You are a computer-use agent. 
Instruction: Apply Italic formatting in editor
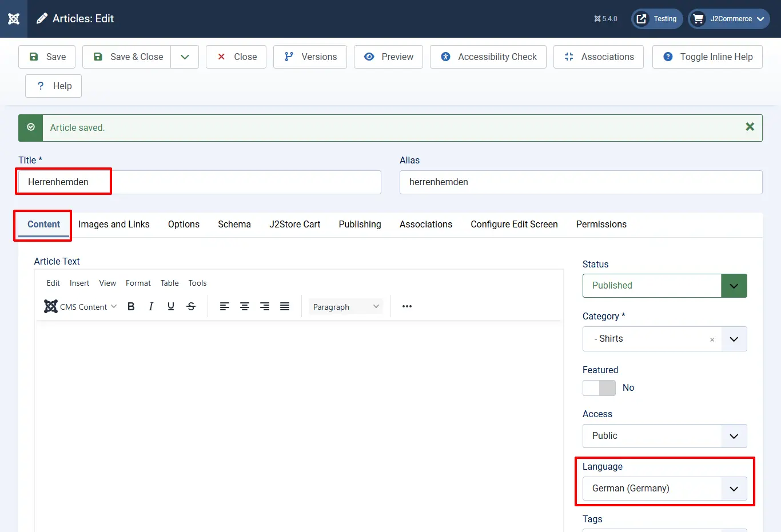coord(151,306)
